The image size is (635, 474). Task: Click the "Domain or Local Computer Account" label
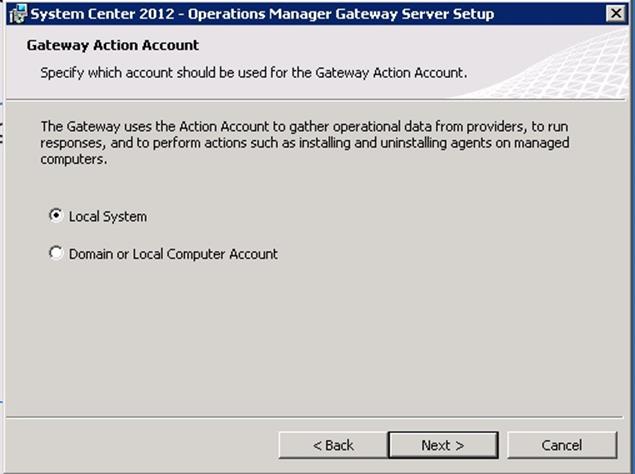173,254
